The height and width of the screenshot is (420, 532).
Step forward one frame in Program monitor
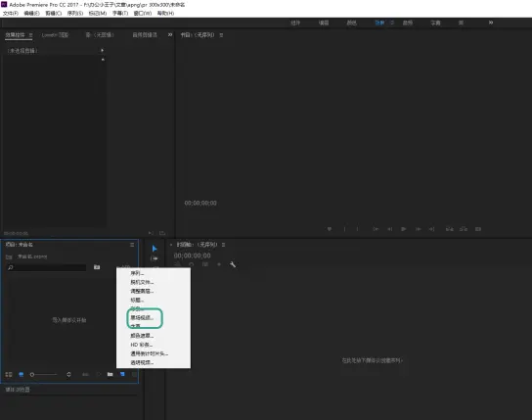418,229
